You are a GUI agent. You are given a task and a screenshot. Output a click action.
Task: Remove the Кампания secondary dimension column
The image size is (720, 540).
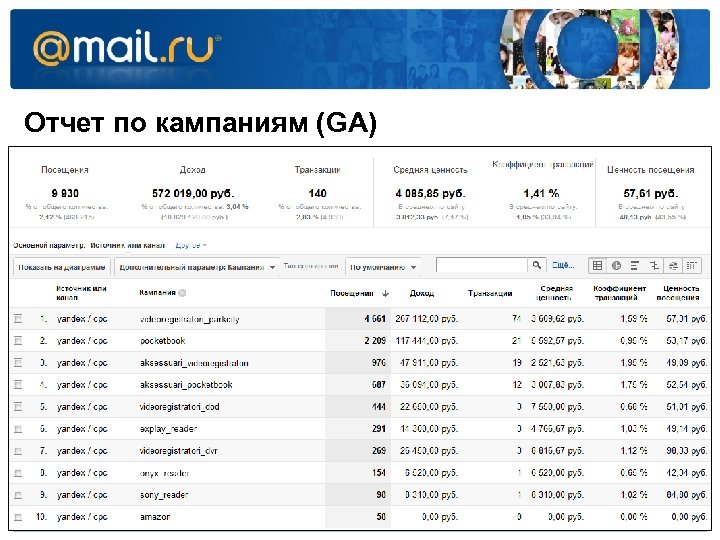182,293
